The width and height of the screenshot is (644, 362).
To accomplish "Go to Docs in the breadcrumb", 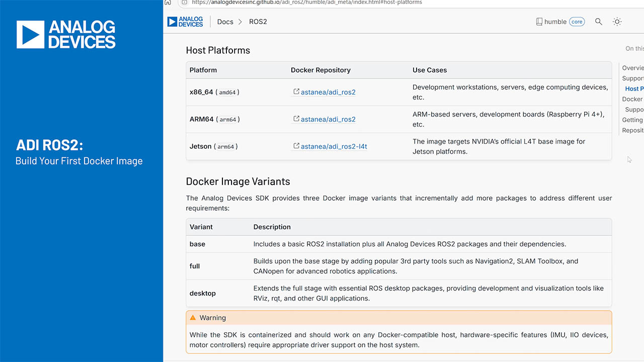I will coord(225,22).
